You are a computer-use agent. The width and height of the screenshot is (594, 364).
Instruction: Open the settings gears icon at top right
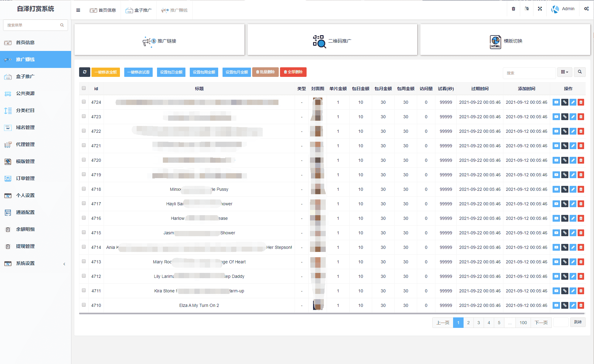[586, 9]
